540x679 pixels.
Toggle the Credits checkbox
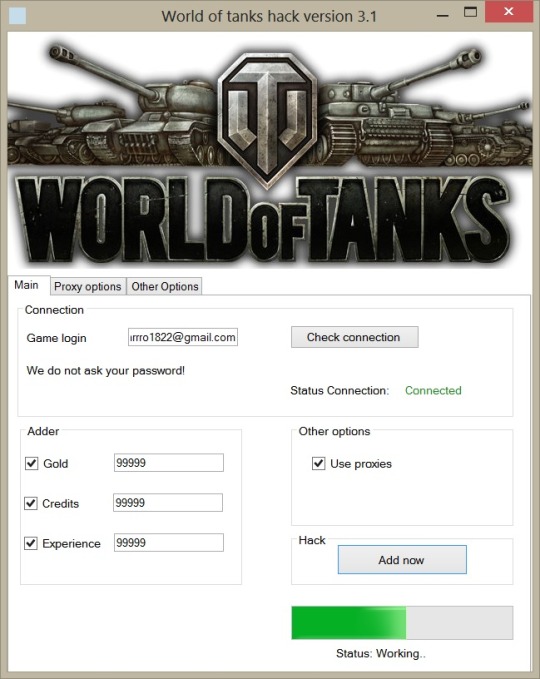point(31,503)
